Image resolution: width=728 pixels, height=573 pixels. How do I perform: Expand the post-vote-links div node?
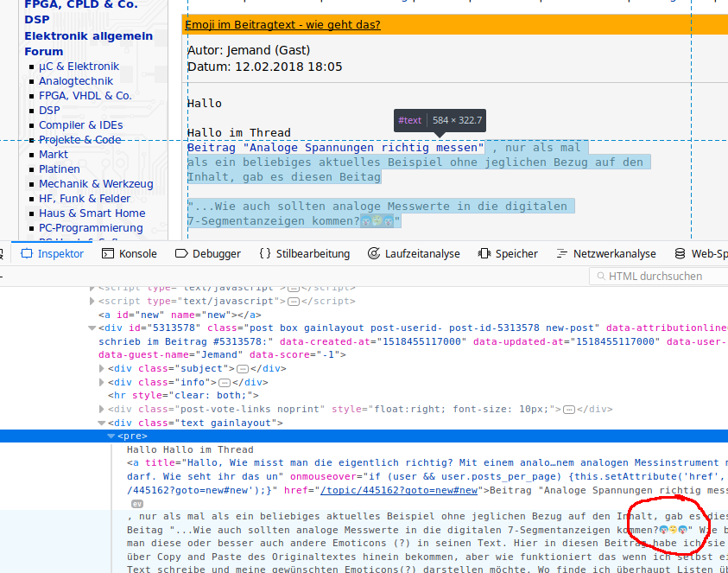(x=102, y=410)
